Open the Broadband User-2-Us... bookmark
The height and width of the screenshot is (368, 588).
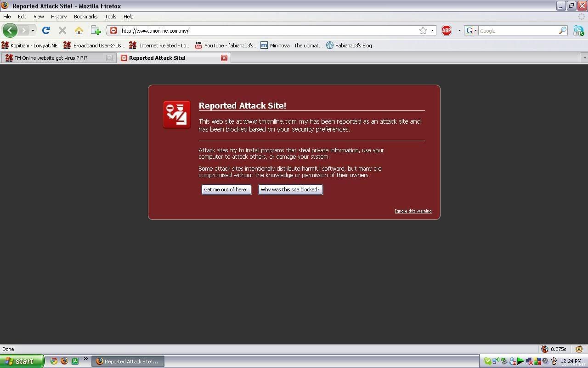pos(95,45)
